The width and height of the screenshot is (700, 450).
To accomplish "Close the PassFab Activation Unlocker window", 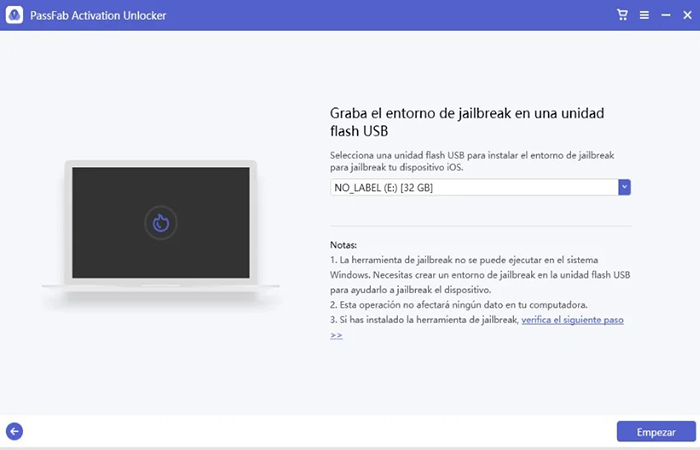I will tap(688, 16).
